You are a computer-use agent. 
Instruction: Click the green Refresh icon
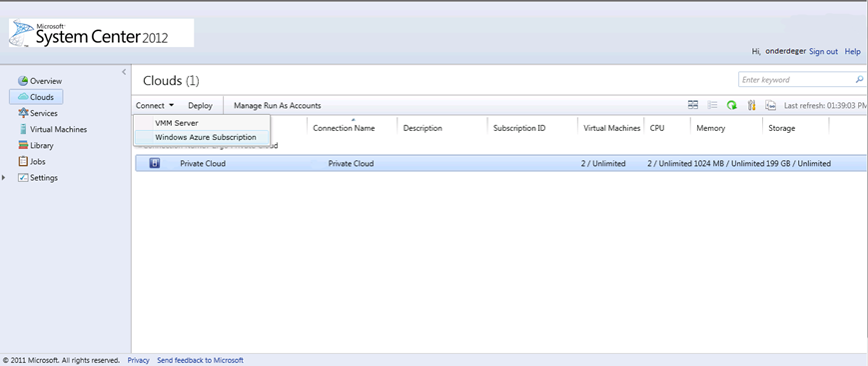[x=732, y=105]
